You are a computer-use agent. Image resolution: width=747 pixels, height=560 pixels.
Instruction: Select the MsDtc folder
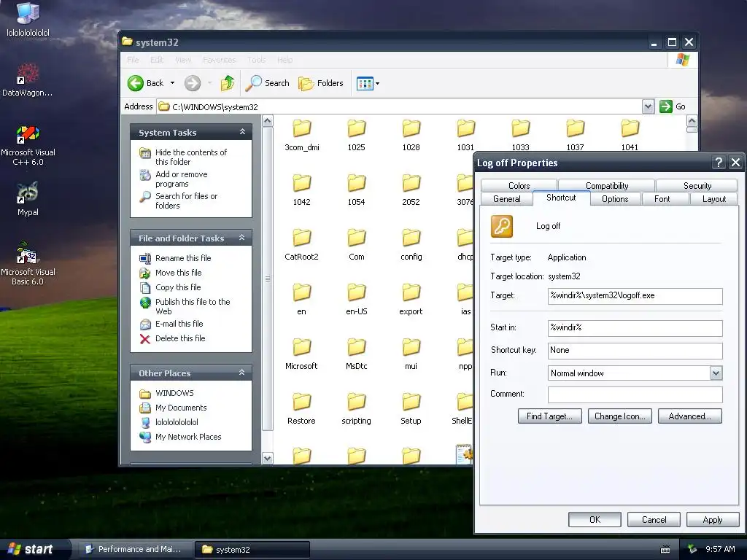356,354
